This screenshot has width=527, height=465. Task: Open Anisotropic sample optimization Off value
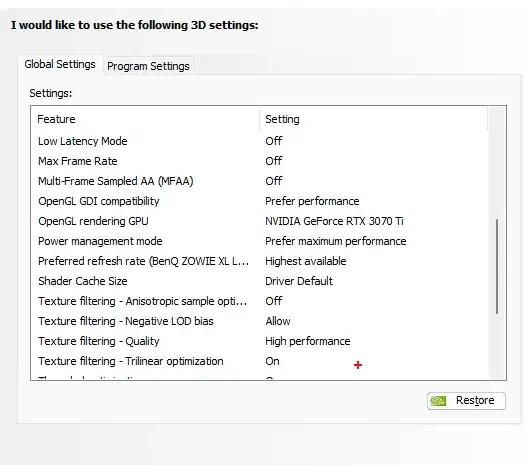(x=274, y=301)
